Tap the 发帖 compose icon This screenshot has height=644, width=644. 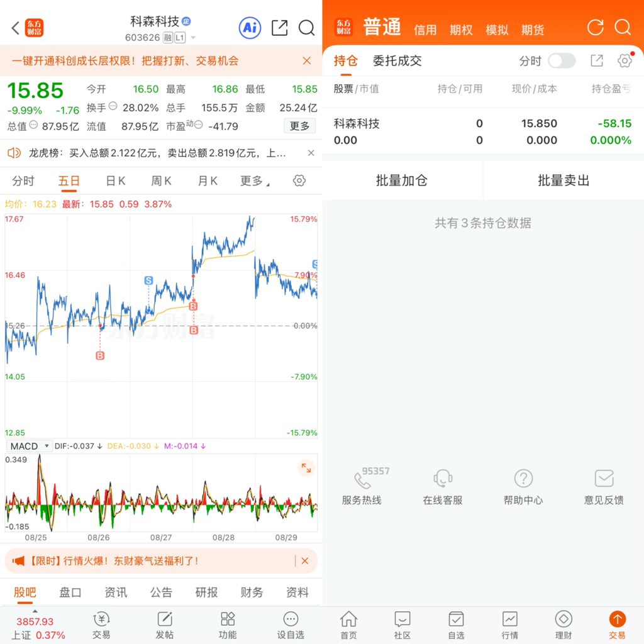[x=164, y=626]
